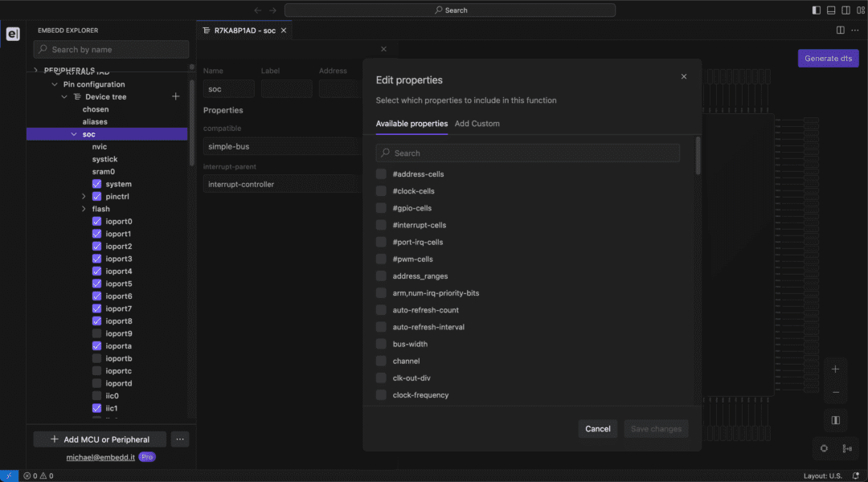Open the embedd logo in the activity bar
Screen dimensions: 868x482
[x=12, y=34]
